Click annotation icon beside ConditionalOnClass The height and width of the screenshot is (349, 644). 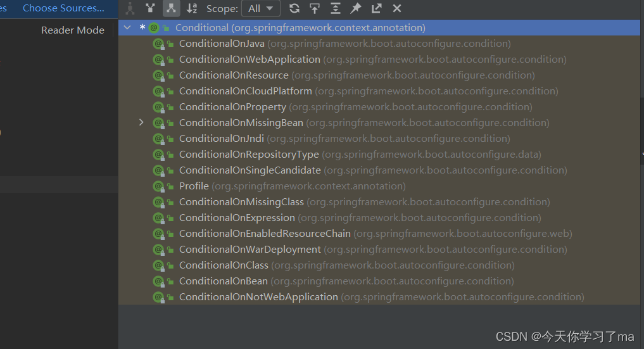[x=158, y=265]
